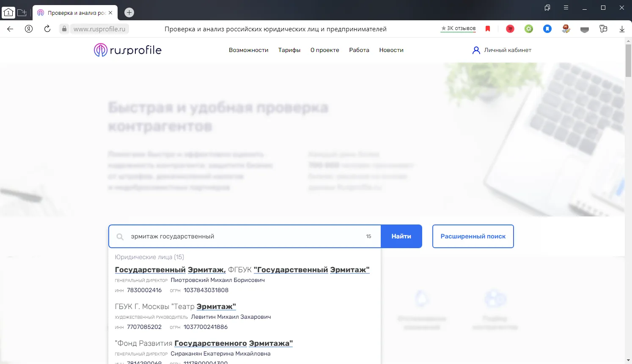Screen dimensions: 632x364
Task: Open the red round extension icon
Action: (x=510, y=29)
